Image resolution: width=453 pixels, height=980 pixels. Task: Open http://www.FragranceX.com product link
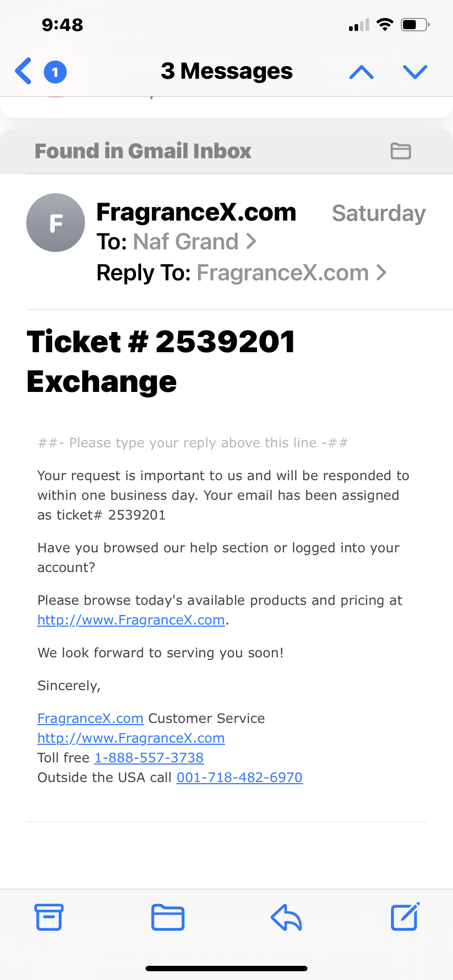click(131, 620)
